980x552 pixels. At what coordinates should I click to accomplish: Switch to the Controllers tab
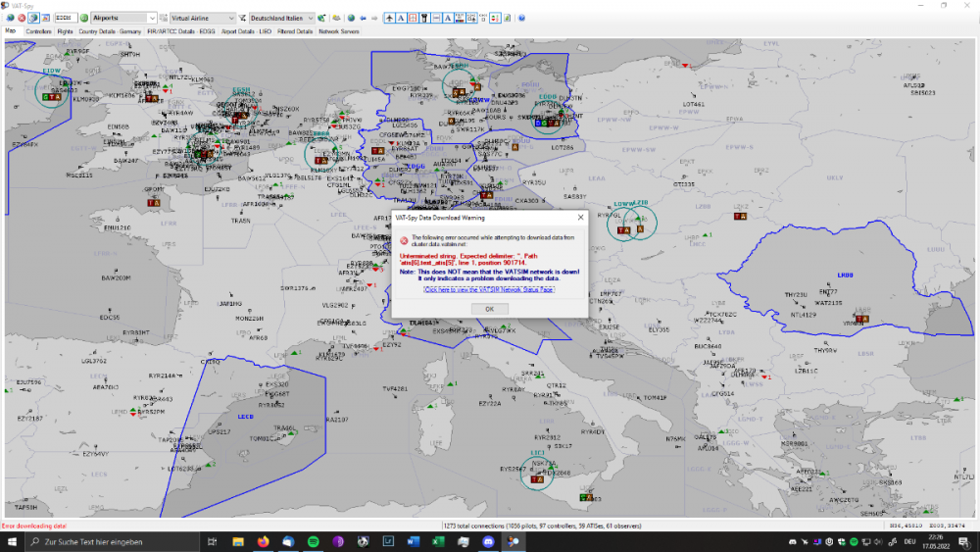[x=39, y=31]
